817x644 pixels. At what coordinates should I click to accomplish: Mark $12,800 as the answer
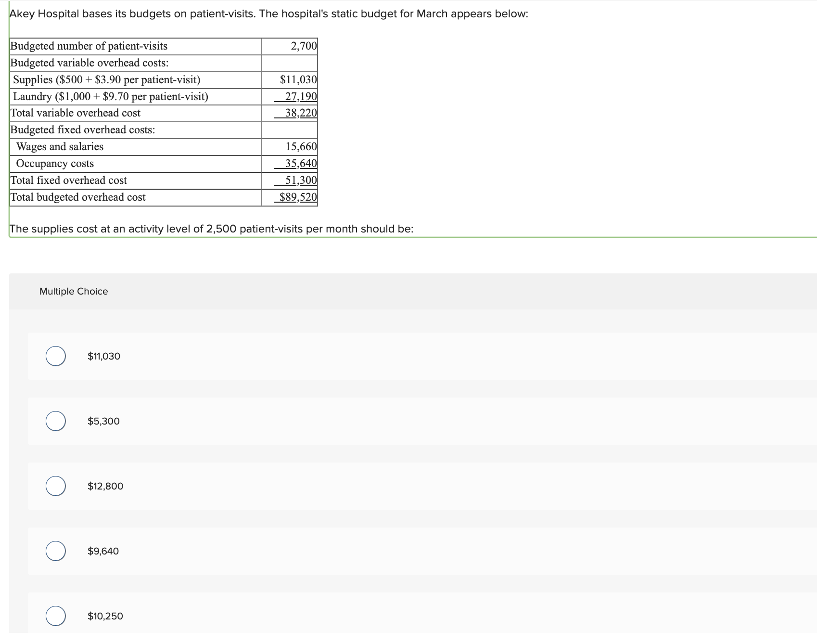coord(56,486)
